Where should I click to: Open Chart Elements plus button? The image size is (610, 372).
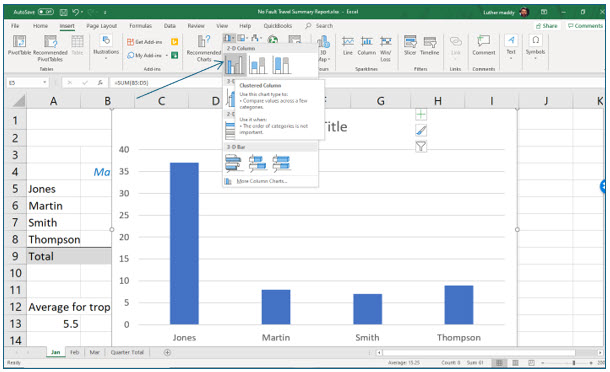point(421,114)
